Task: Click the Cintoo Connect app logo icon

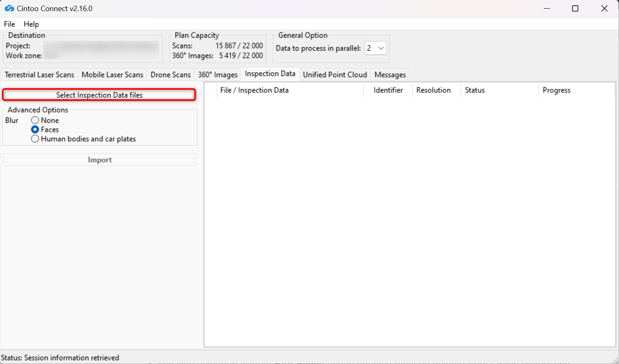Action: click(9, 8)
